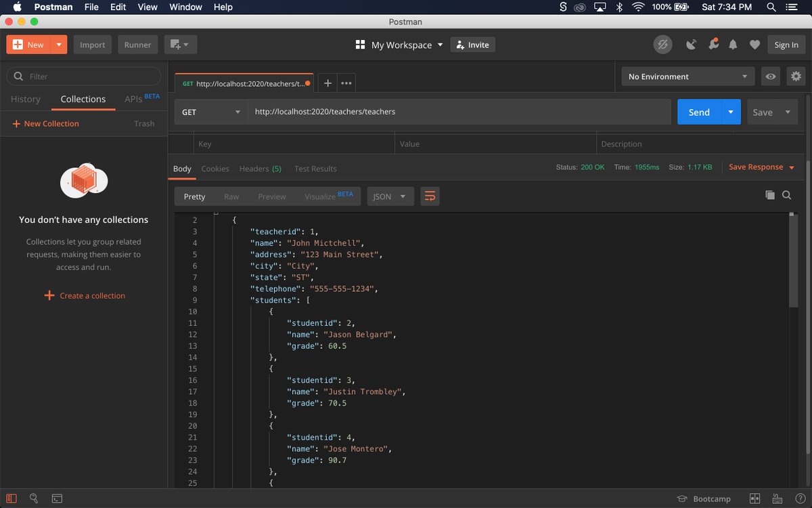Click the Bluetooth icon in menu bar
The width and height of the screenshot is (812, 508).
pos(619,7)
